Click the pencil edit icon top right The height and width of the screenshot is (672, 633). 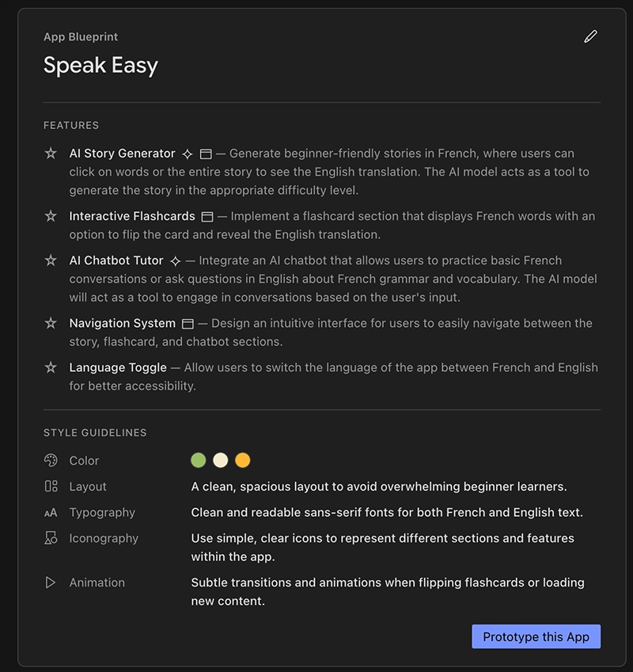(590, 36)
